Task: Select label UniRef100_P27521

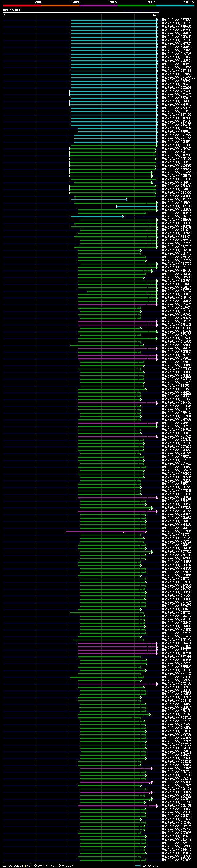Action: point(176,436)
